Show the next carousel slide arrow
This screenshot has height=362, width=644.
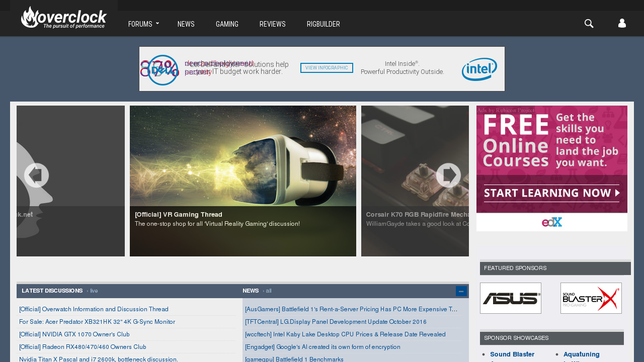coord(448,175)
